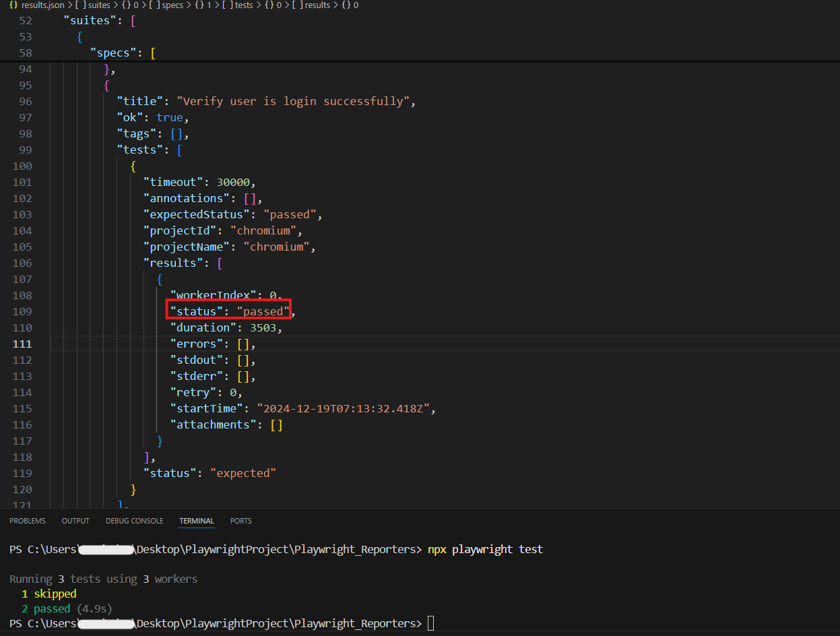This screenshot has width=840, height=636.
Task: Click the string "Verify user is login successfully"
Action: pos(293,101)
